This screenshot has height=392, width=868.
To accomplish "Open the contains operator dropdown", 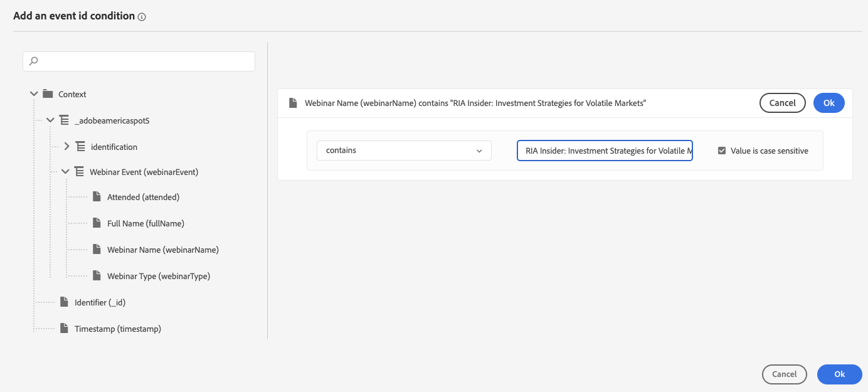I will pyautogui.click(x=404, y=151).
